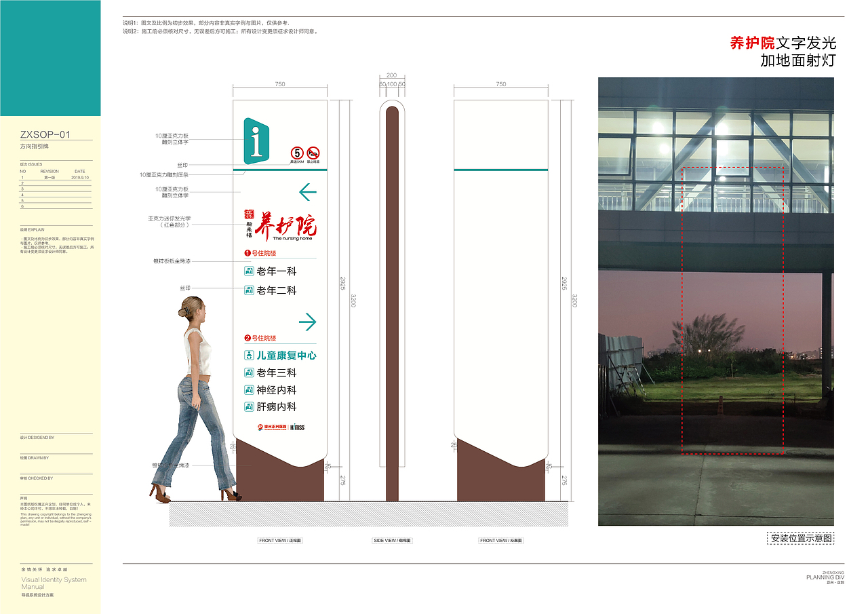Click the 老年三科 department text

coord(277,372)
